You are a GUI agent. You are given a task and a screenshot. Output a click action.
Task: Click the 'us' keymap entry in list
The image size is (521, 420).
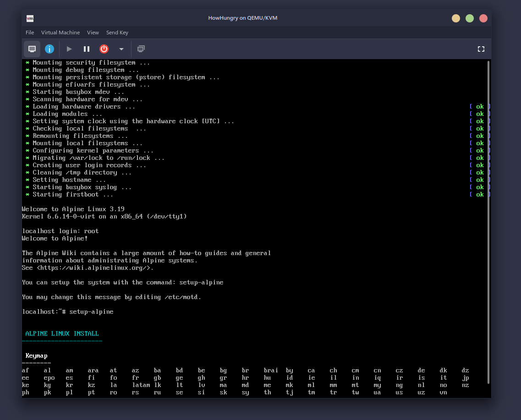[399, 393]
